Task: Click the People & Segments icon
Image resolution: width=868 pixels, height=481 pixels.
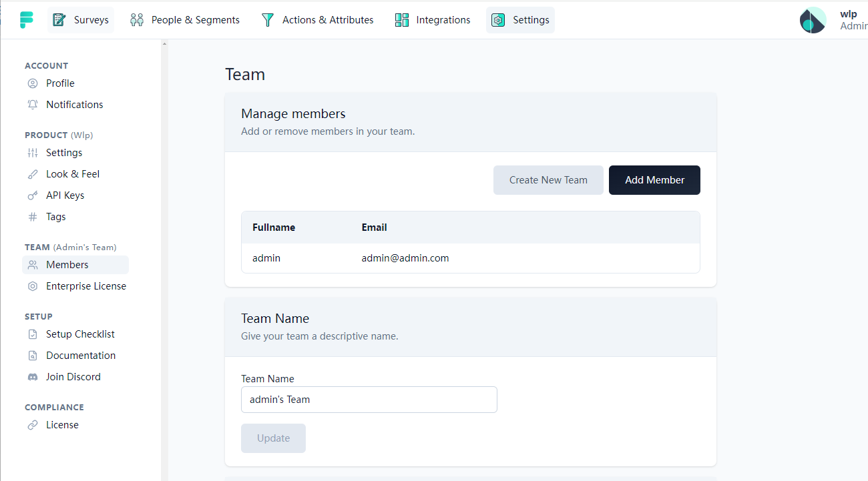Action: 137,20
